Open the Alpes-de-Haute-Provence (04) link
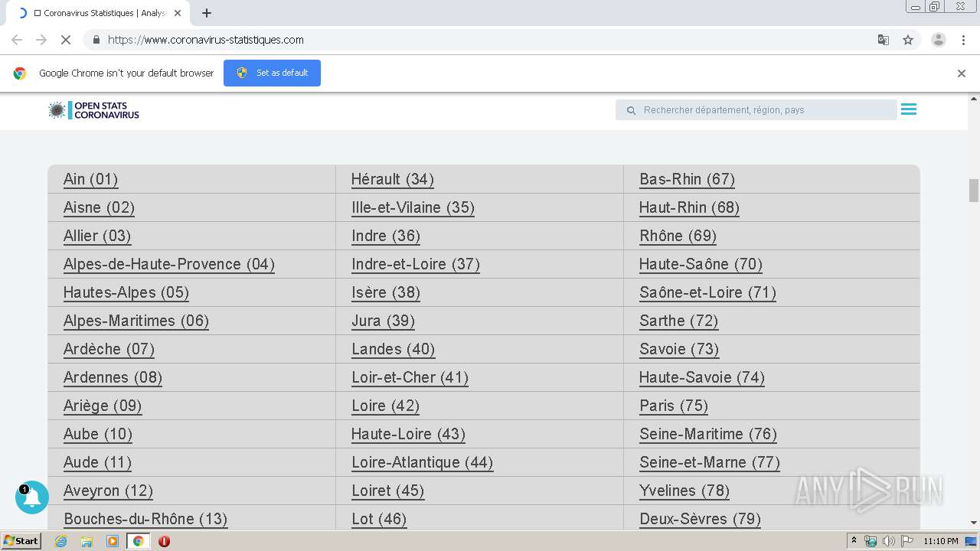980x551 pixels. (x=168, y=264)
